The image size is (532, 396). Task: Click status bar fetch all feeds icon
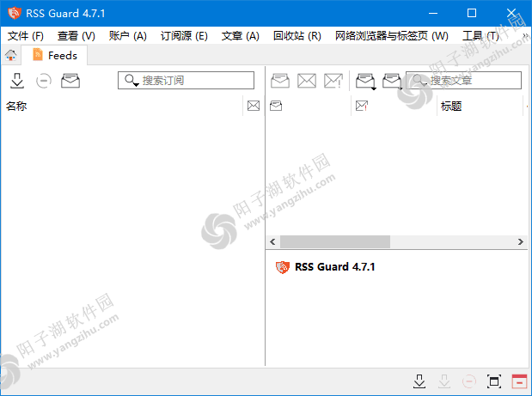pos(419,381)
